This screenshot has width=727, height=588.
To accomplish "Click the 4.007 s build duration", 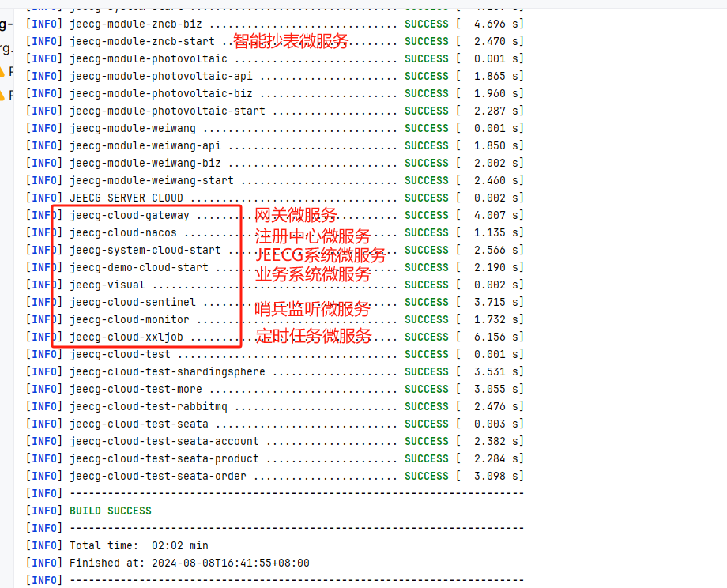I will pyautogui.click(x=496, y=215).
